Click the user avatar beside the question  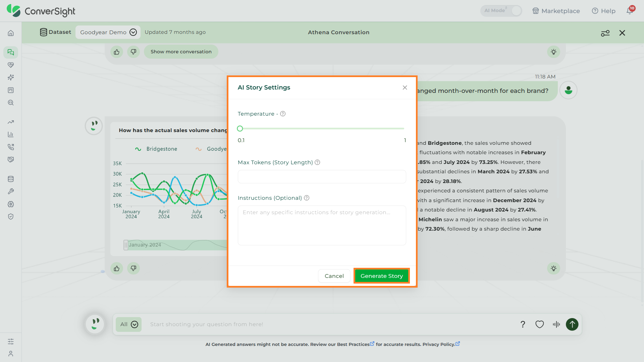click(x=569, y=90)
